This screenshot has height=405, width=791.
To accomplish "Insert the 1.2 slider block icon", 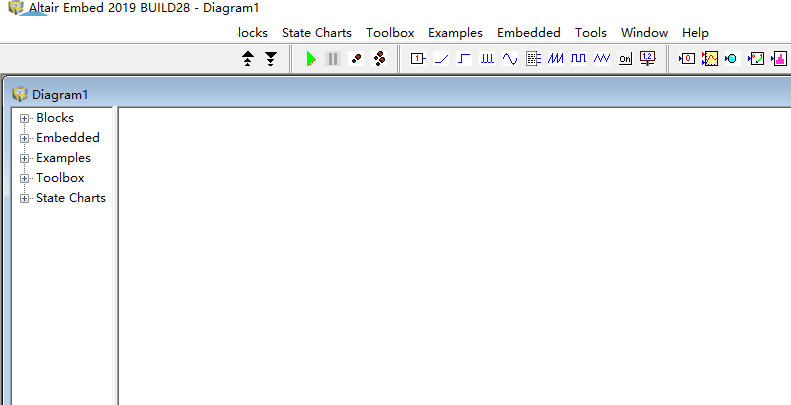I will pos(648,59).
